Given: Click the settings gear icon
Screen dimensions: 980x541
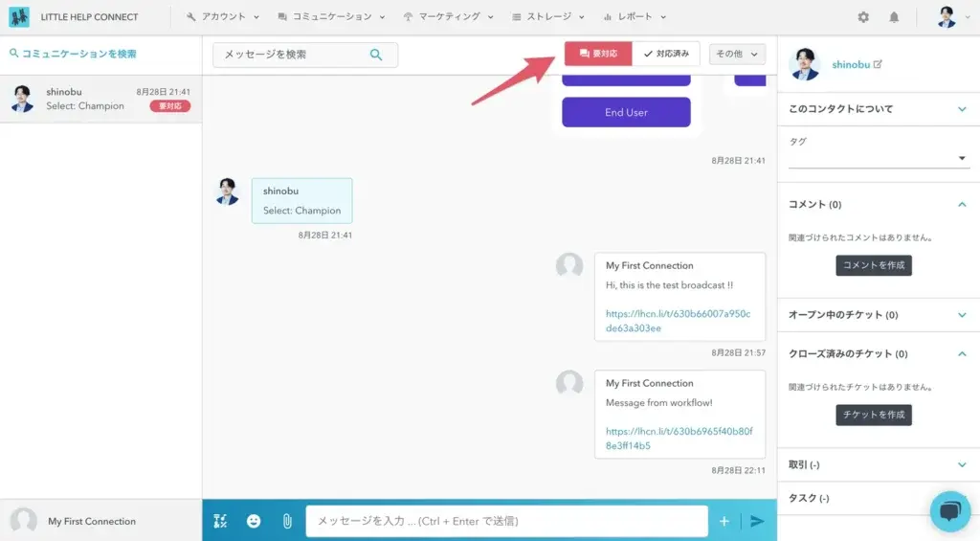Looking at the screenshot, I should pyautogui.click(x=863, y=17).
